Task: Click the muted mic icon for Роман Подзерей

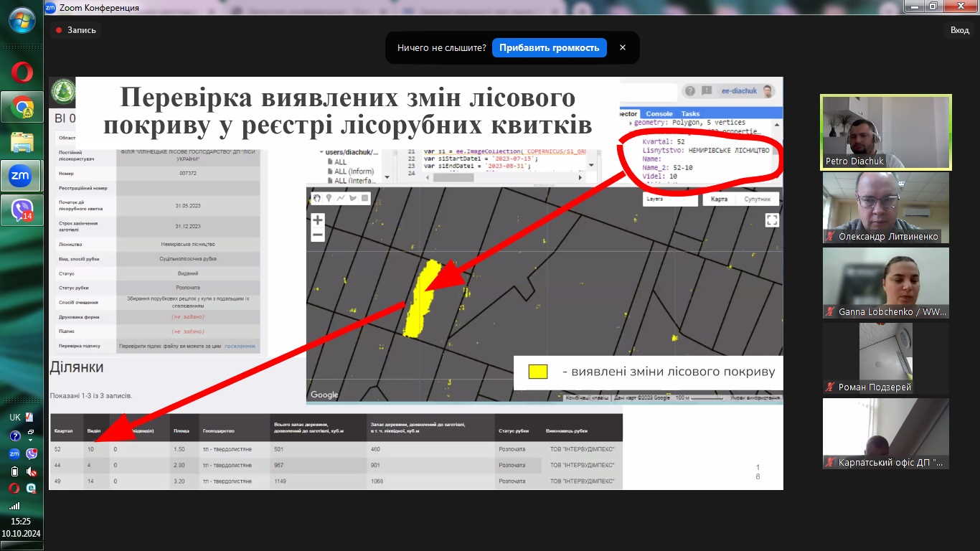Action: point(831,387)
